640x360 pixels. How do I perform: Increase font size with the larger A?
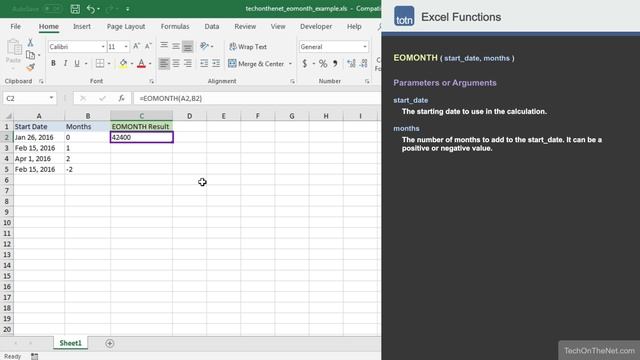(137, 47)
